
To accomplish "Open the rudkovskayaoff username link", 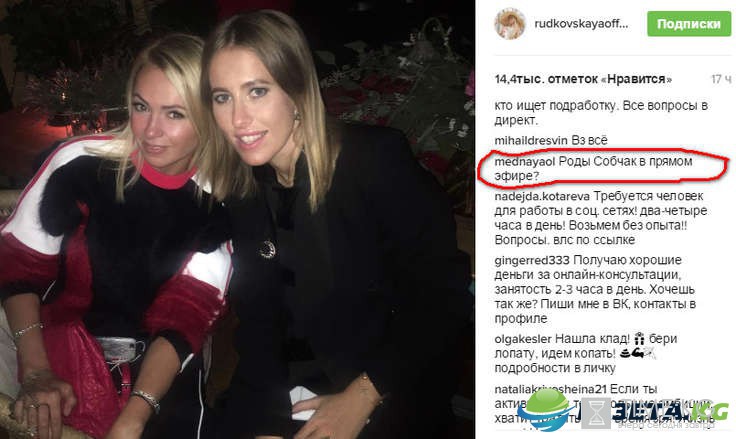I will [581, 24].
